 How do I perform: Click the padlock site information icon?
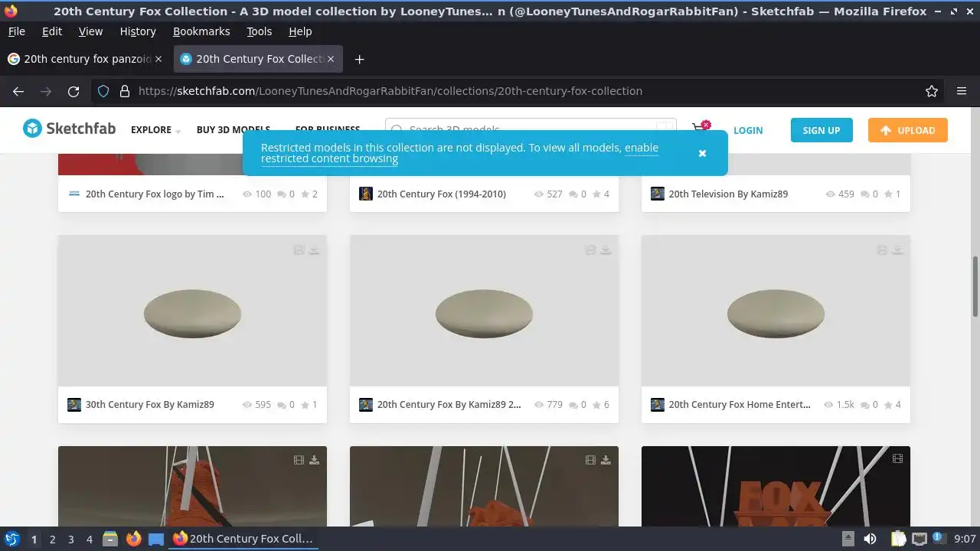click(x=125, y=91)
